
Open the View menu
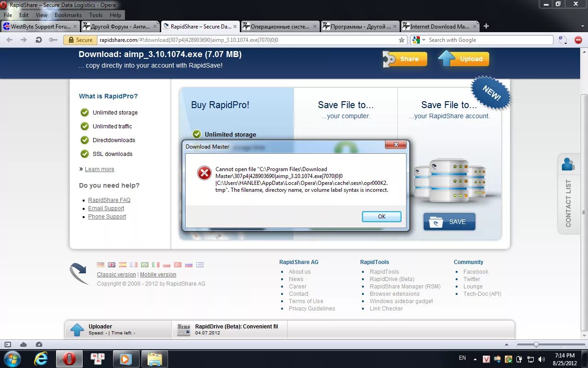pos(41,15)
